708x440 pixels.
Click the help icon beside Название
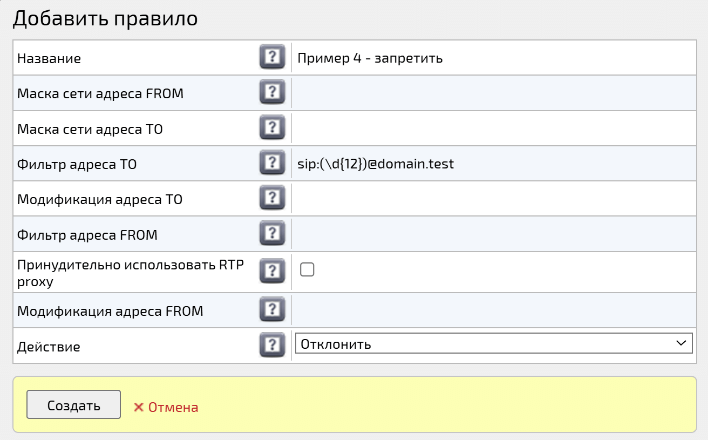[x=271, y=57]
